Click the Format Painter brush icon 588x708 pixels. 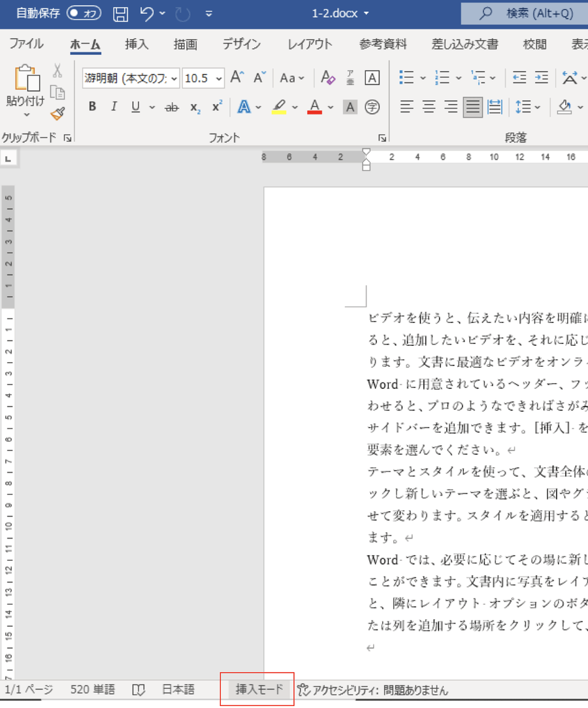coord(57,114)
